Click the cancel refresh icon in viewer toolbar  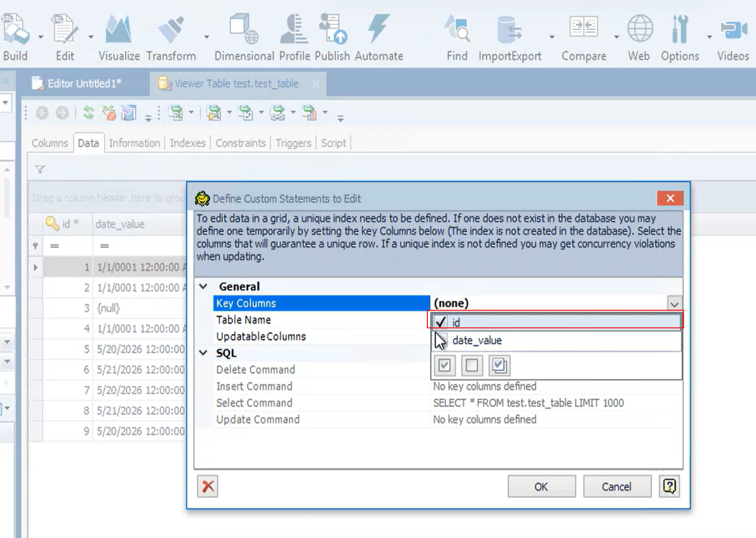pyautogui.click(x=109, y=113)
